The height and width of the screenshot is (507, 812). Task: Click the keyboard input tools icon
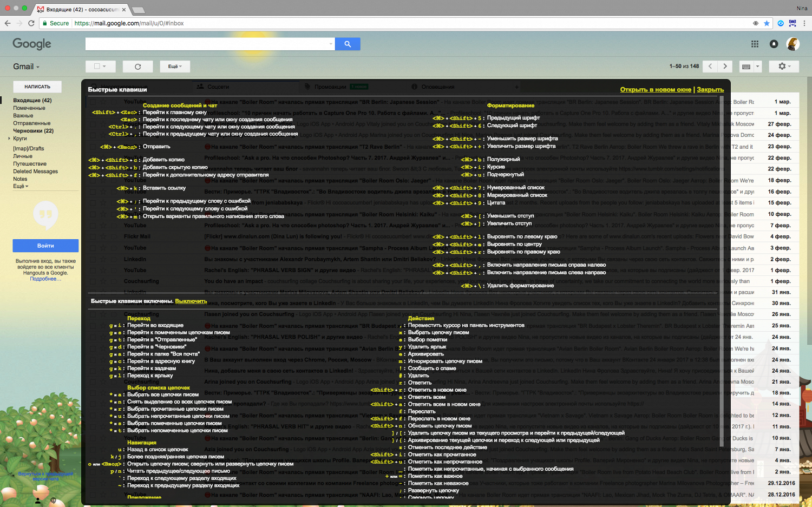(746, 67)
